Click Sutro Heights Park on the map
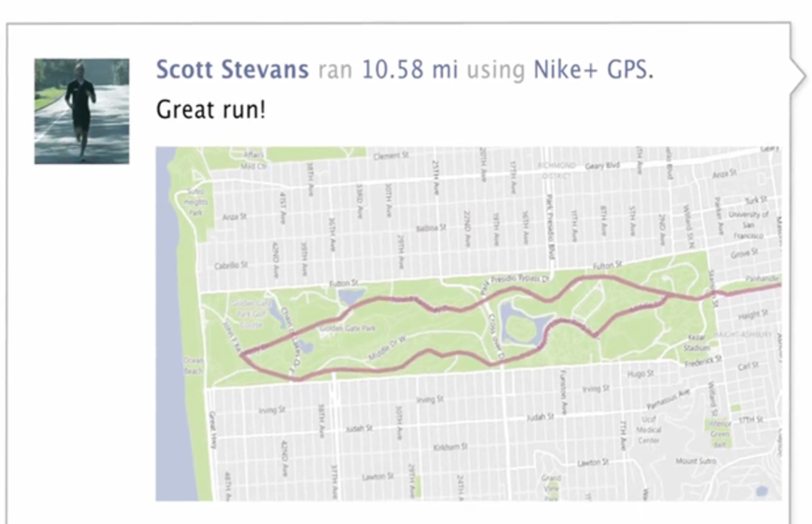The image size is (812, 524). (195, 202)
